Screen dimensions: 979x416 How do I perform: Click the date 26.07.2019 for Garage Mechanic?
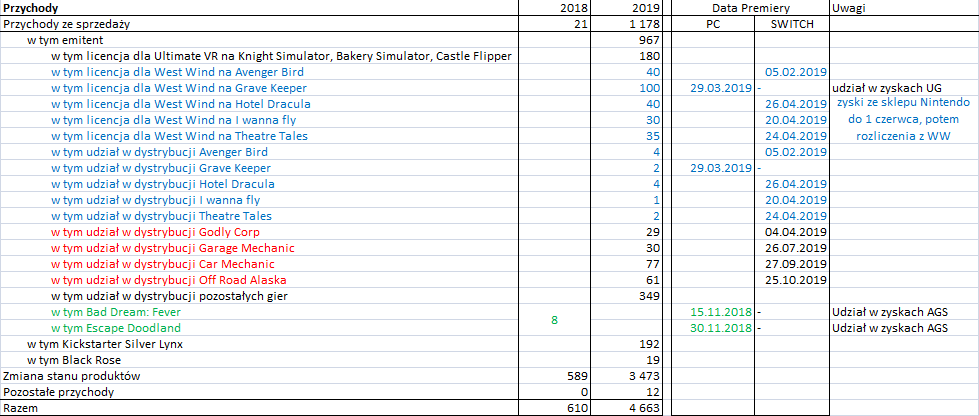pos(797,248)
